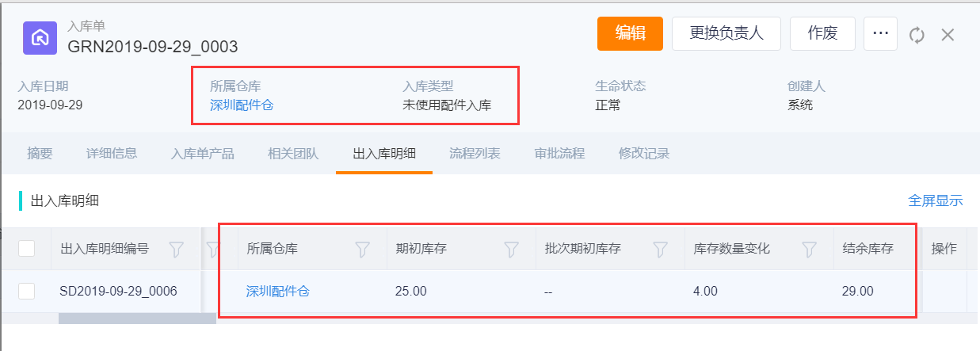The height and width of the screenshot is (351, 980).
Task: Open filter for 批次期初库存 column
Action: click(660, 249)
